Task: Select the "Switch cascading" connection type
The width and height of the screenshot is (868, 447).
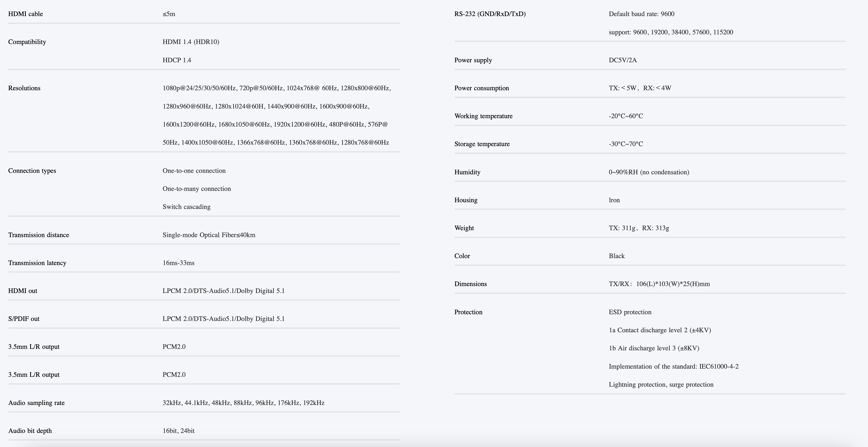Action: [x=186, y=207]
